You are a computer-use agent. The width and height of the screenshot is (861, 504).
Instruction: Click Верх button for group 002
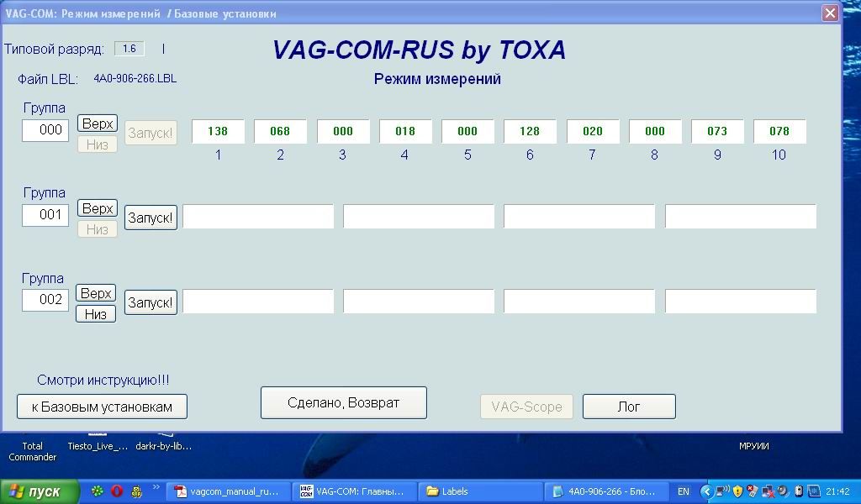[x=96, y=293]
